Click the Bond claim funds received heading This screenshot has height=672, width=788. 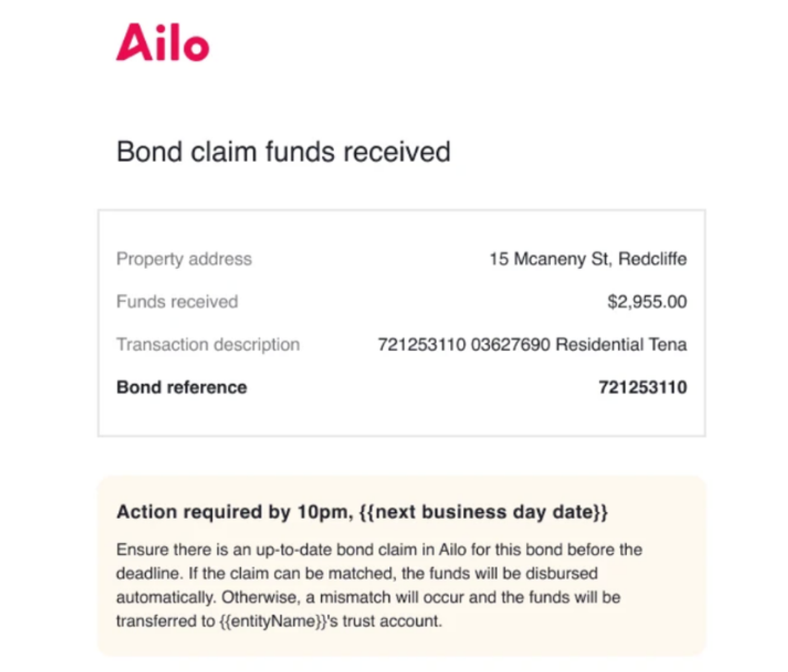click(x=283, y=152)
